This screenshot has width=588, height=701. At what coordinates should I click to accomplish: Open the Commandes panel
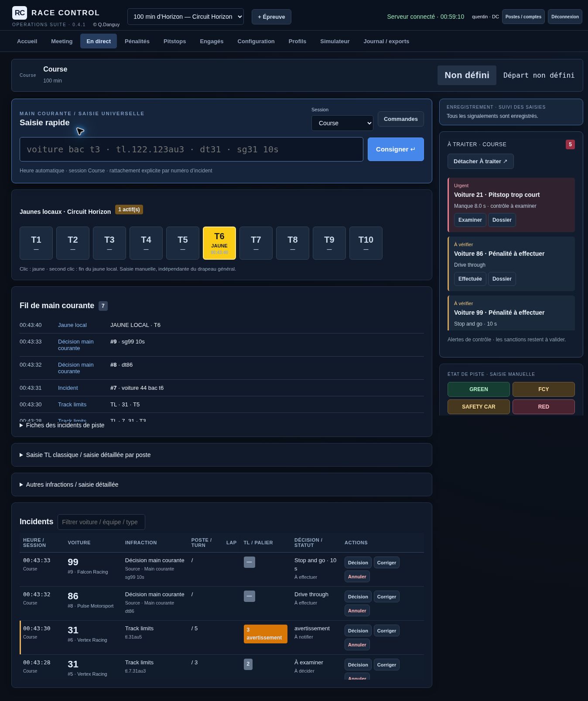pyautogui.click(x=400, y=119)
